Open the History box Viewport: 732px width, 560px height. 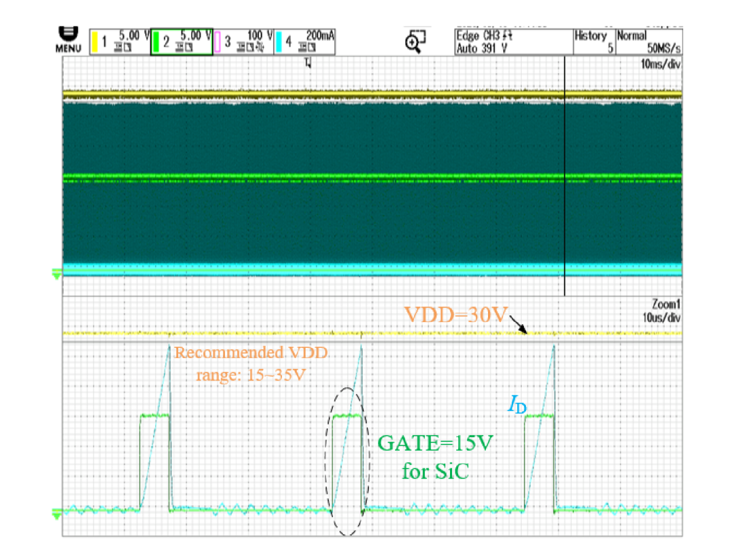coord(594,41)
